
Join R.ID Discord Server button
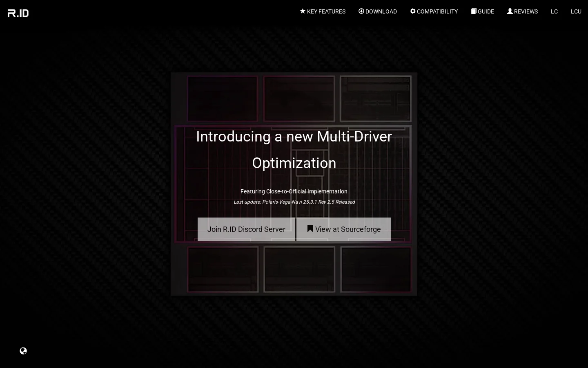[x=246, y=229]
